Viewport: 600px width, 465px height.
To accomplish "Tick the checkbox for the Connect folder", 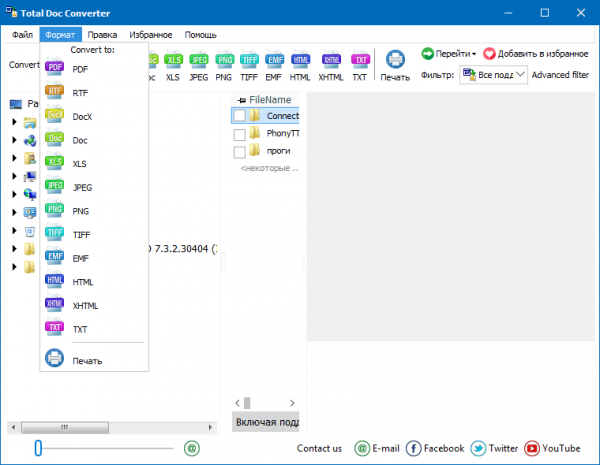I will pos(239,116).
